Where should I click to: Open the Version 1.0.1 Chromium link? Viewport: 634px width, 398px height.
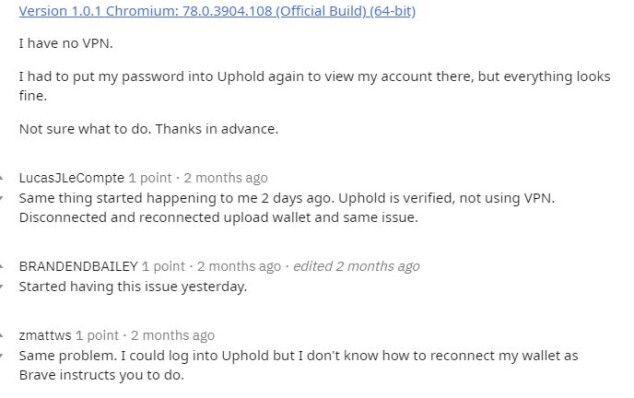(x=217, y=11)
